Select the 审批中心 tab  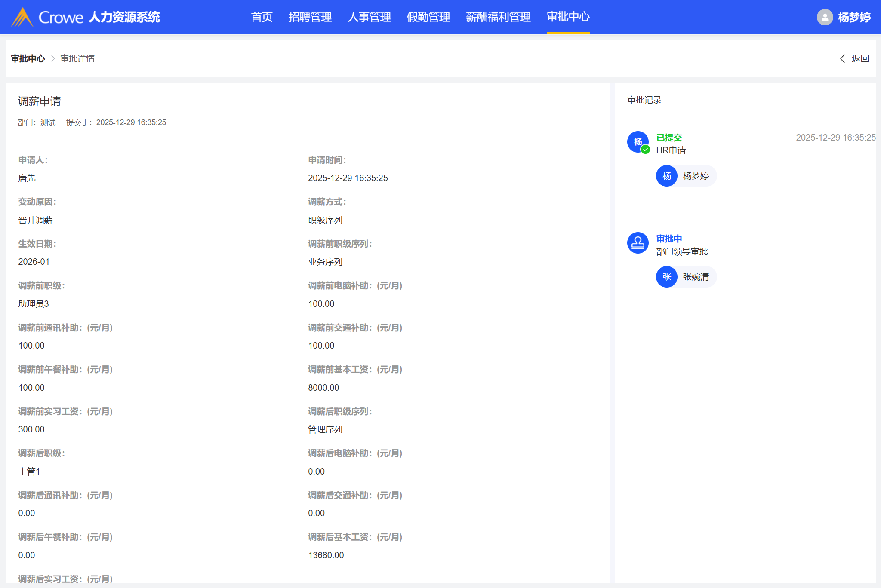[568, 17]
